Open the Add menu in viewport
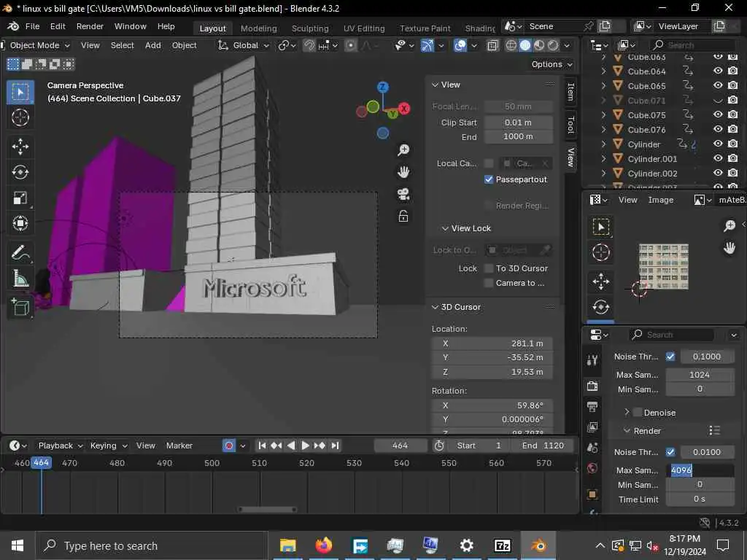The image size is (747, 560). (x=153, y=45)
